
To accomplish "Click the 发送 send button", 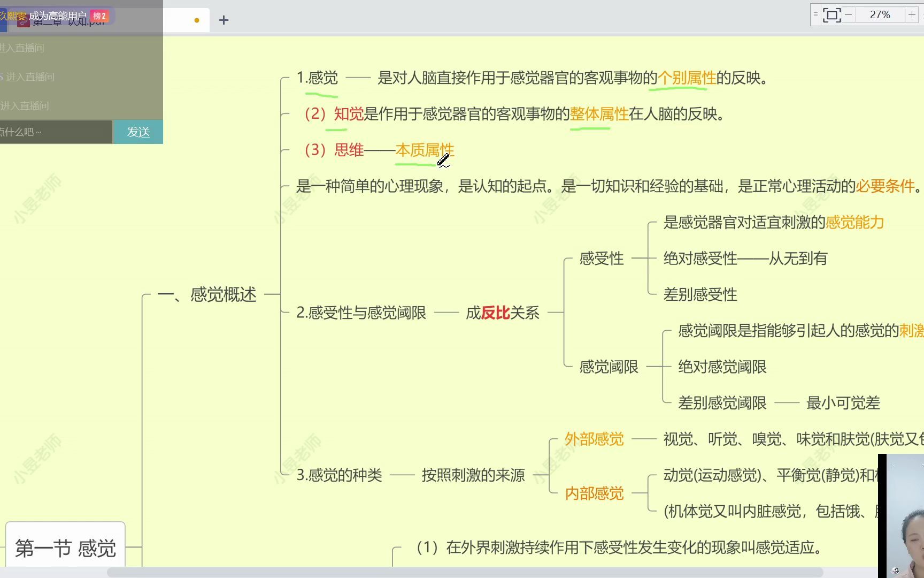I will click(138, 132).
